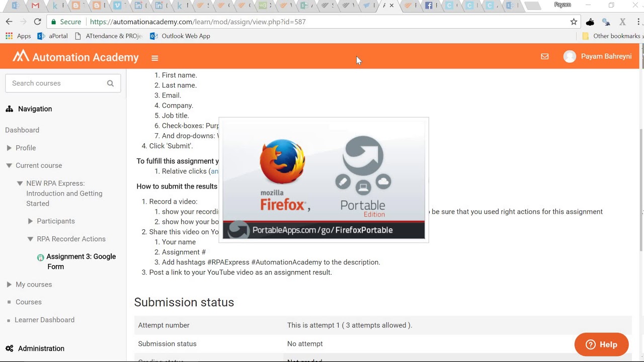The height and width of the screenshot is (362, 644).
Task: Open the Apps grid shortcut
Action: click(x=18, y=36)
